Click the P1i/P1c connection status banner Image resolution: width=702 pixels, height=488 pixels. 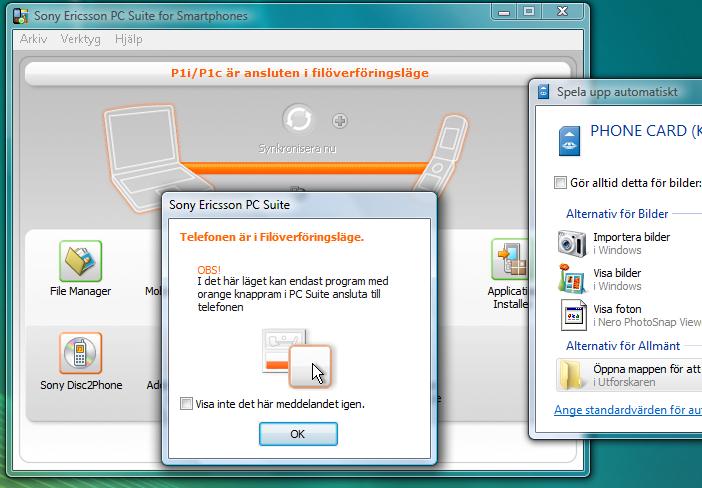(298, 73)
